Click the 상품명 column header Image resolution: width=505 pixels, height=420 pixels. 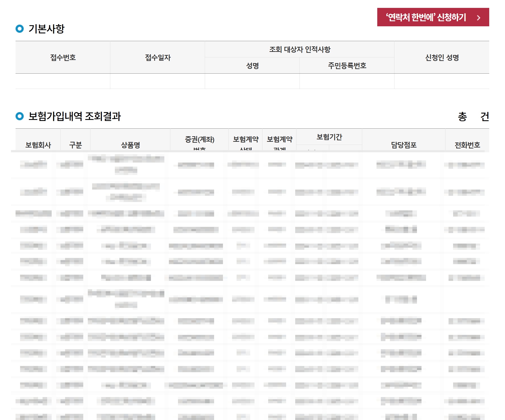click(130, 145)
